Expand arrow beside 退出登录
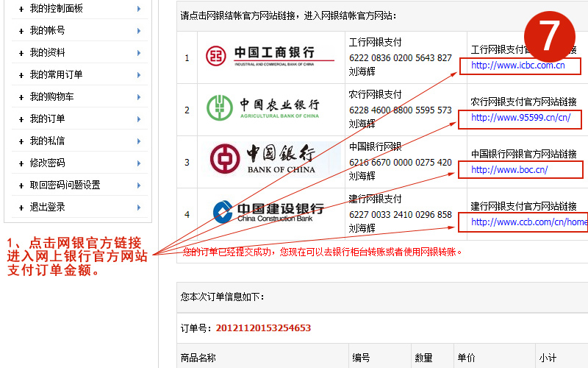 coord(139,208)
